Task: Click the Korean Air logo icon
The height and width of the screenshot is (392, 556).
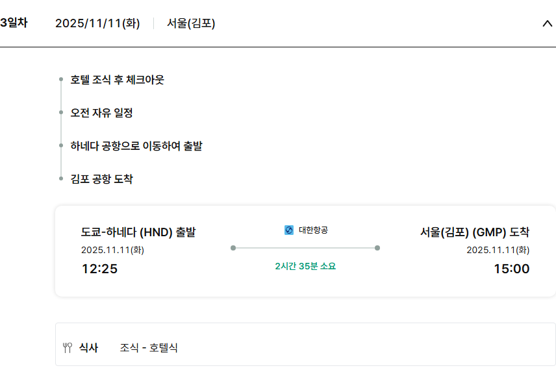Action: 289,230
